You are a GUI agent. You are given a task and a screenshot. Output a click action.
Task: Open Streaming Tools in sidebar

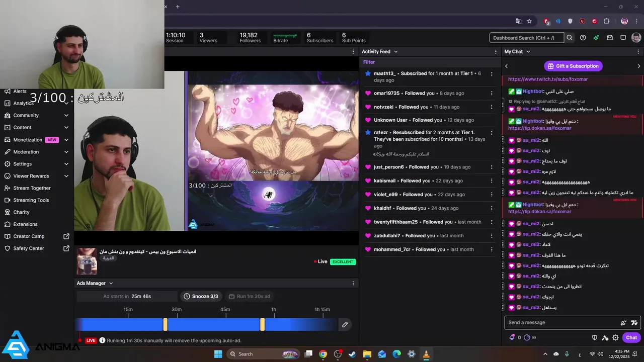click(31, 200)
